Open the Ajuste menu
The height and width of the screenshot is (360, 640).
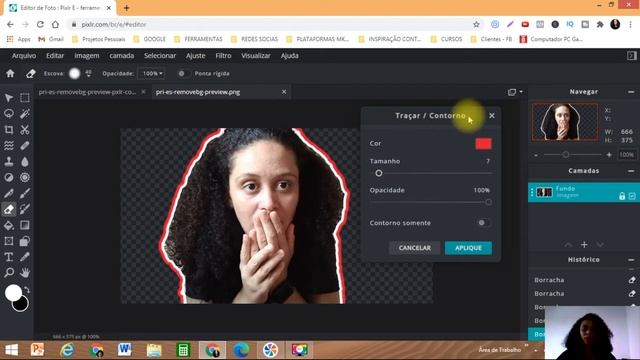click(196, 56)
